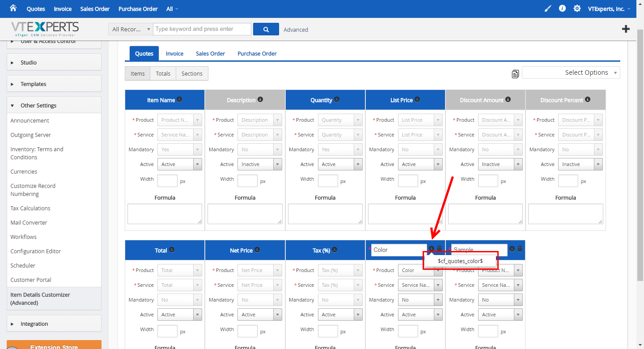Viewport: 644px width, 349px height.
Task: Open Product dropdown in Color column
Action: click(x=420, y=270)
